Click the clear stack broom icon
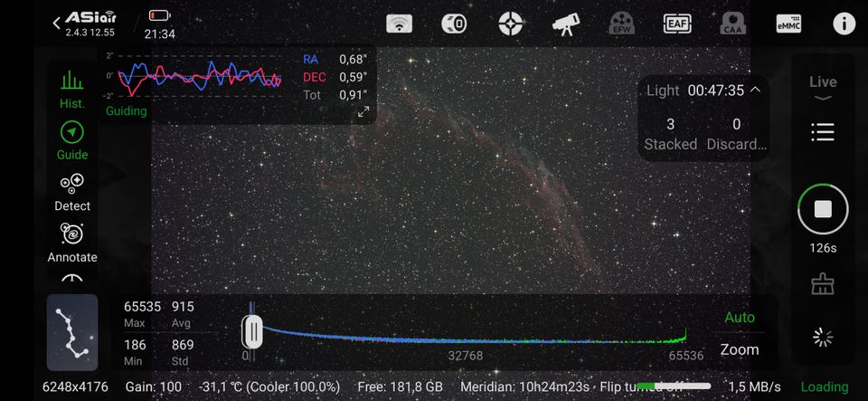 click(823, 285)
